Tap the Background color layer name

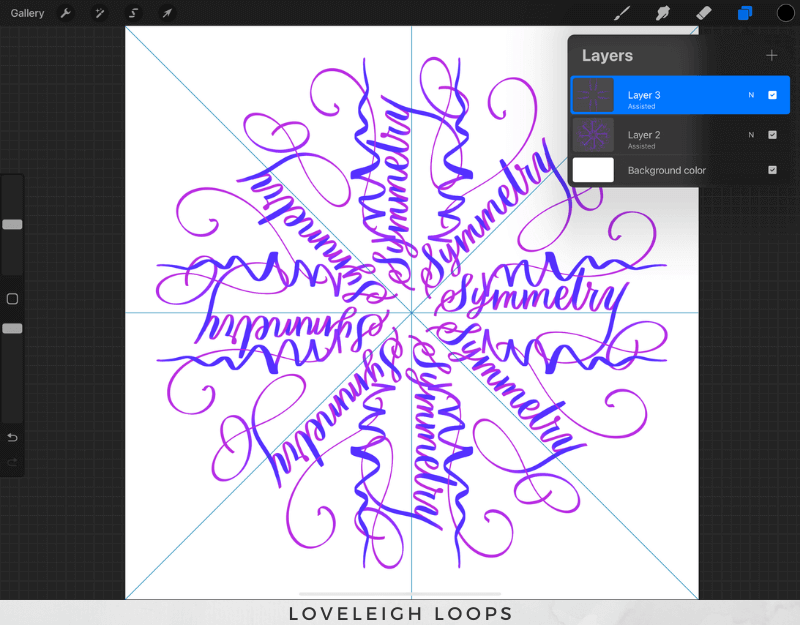[667, 170]
